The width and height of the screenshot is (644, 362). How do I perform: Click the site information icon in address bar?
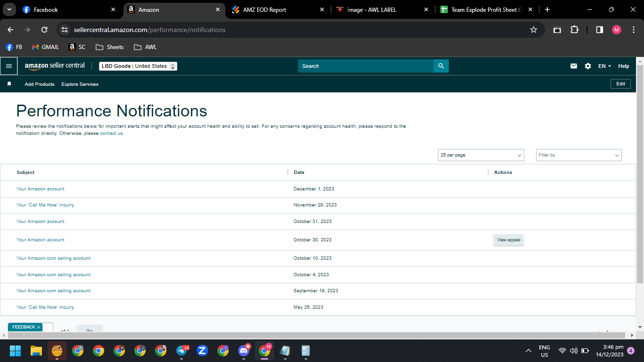pos(65,30)
